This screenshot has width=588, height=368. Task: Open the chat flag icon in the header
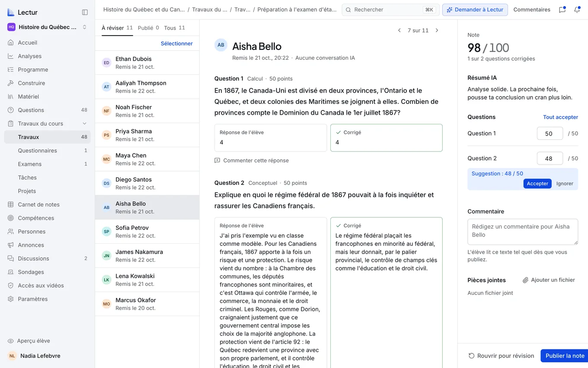click(562, 10)
